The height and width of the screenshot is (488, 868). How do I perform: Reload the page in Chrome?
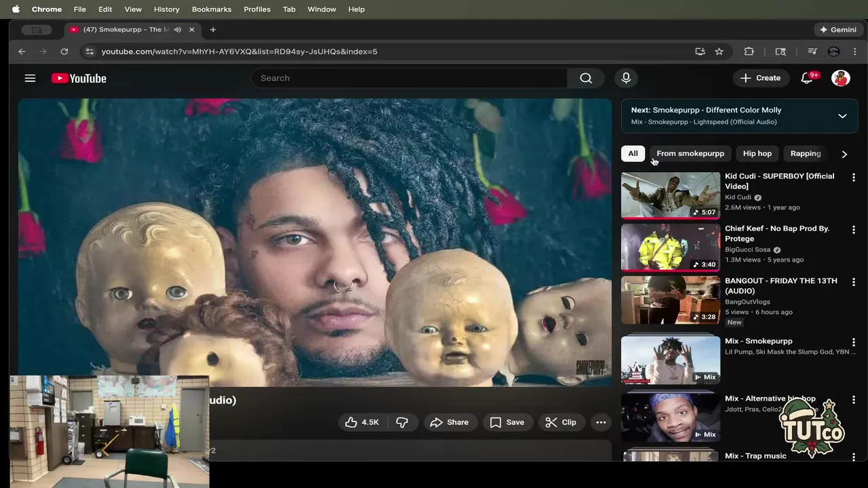point(64,52)
